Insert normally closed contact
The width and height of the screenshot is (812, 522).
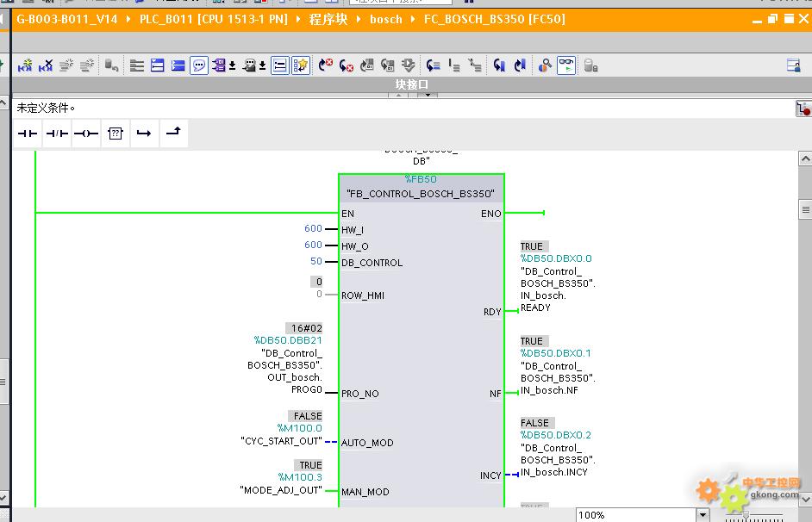click(57, 134)
